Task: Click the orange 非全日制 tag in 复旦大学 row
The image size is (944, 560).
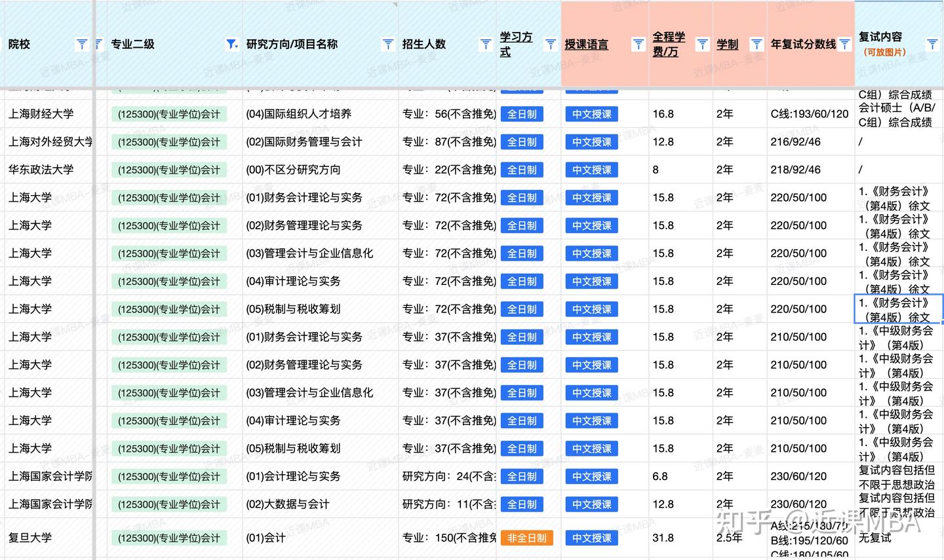Action: 526,538
